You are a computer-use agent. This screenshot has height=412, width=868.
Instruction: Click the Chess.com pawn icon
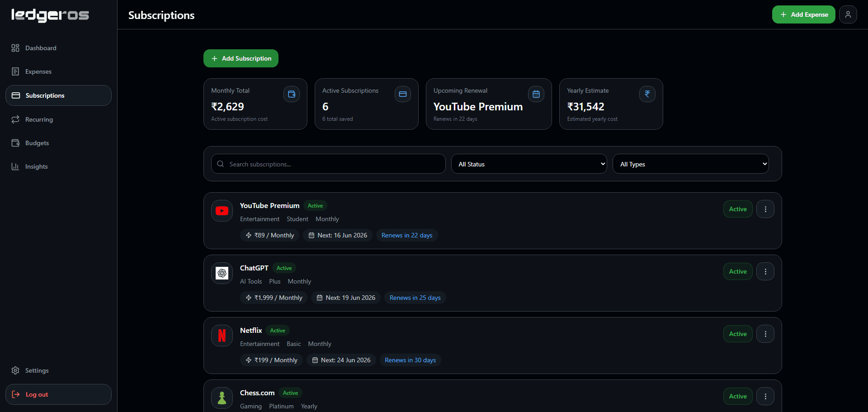pyautogui.click(x=222, y=398)
